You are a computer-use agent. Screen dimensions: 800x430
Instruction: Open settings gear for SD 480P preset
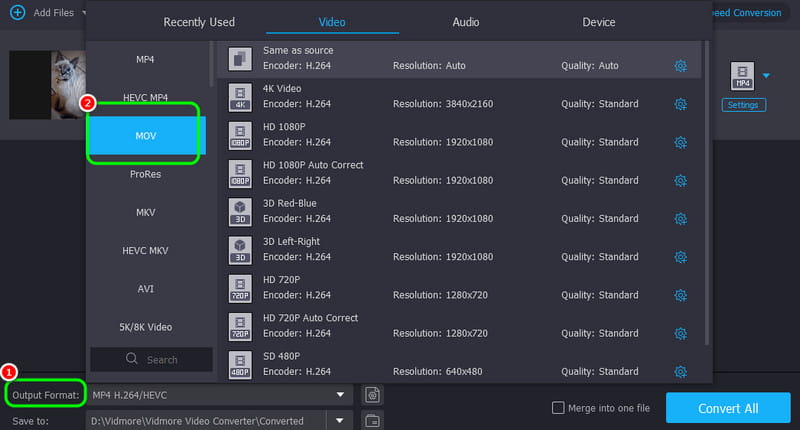(680, 372)
